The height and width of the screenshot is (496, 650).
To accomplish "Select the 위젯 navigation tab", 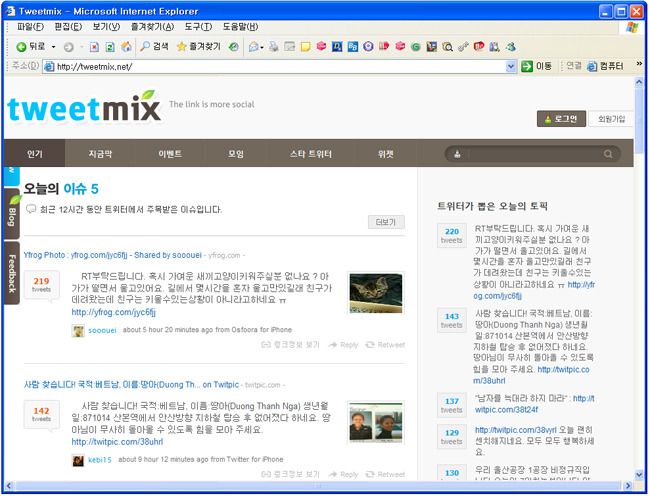I will click(x=386, y=154).
